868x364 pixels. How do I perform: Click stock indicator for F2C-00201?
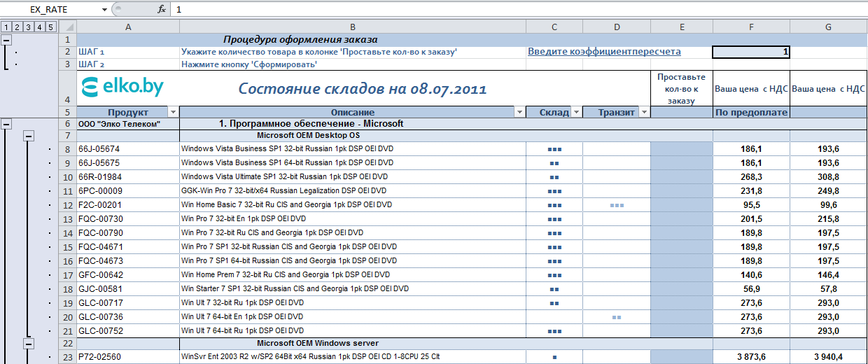(554, 205)
